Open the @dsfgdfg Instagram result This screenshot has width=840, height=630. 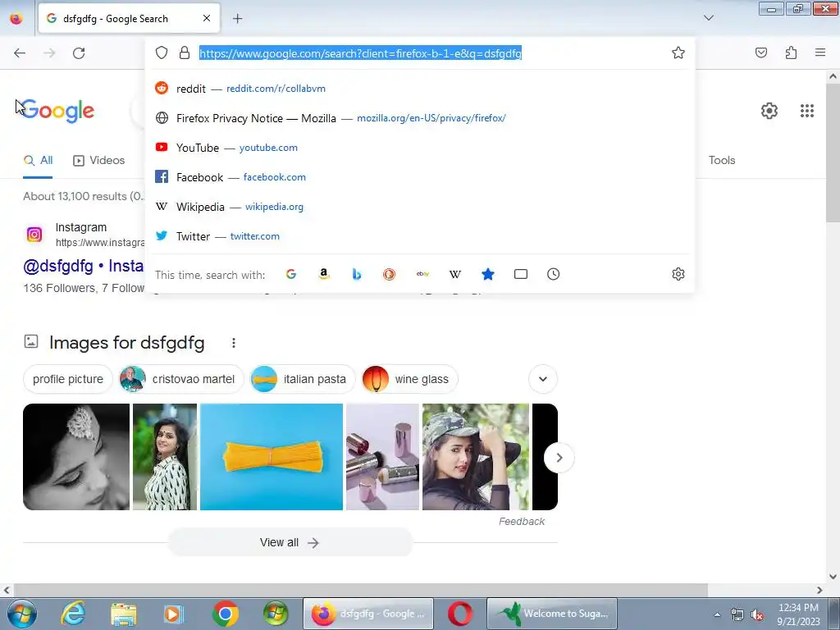click(x=83, y=266)
